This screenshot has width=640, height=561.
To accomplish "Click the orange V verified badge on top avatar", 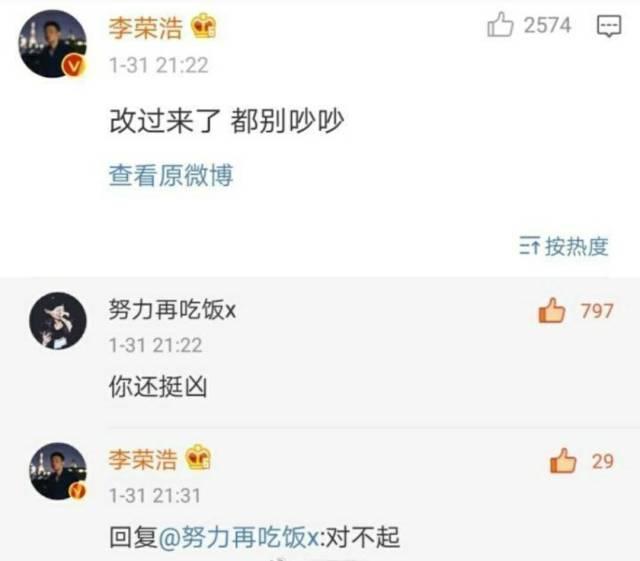I will click(x=74, y=65).
